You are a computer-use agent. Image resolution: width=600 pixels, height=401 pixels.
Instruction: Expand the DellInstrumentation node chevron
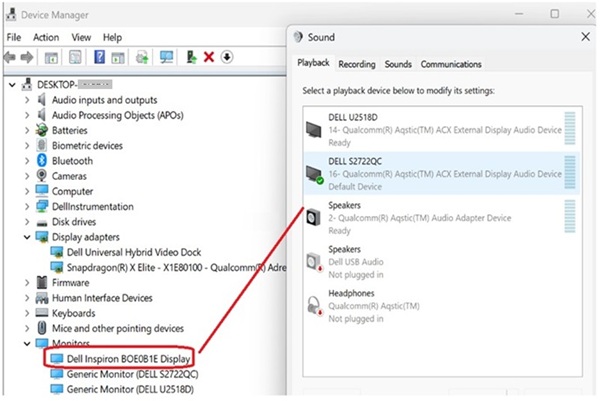pyautogui.click(x=27, y=207)
